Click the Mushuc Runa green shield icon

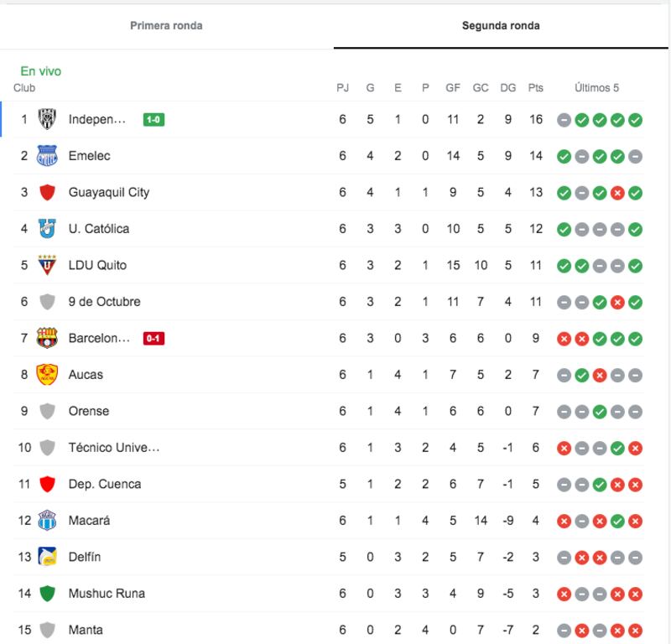(47, 594)
